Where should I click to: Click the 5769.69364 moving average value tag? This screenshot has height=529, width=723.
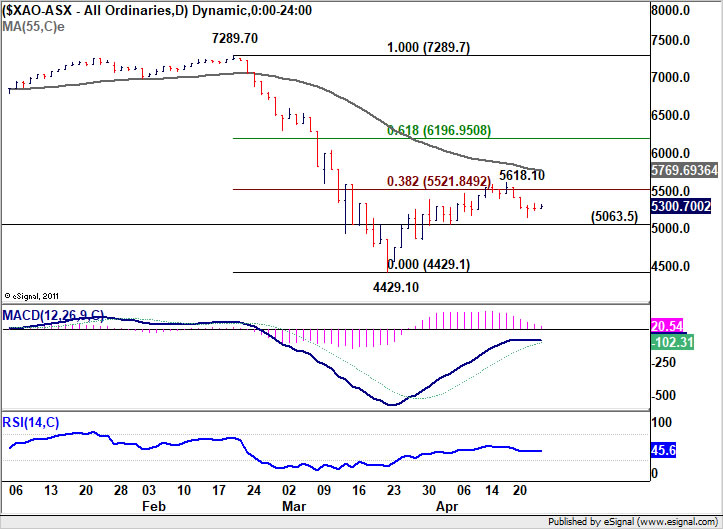pos(684,170)
